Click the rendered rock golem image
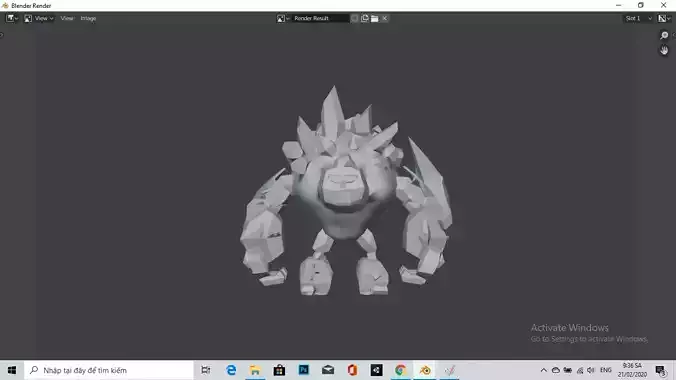The height and width of the screenshot is (380, 676). (346, 191)
